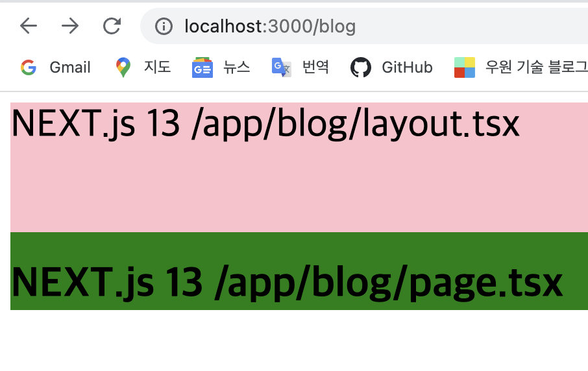Click the layout.tsx heading text

pos(265,124)
